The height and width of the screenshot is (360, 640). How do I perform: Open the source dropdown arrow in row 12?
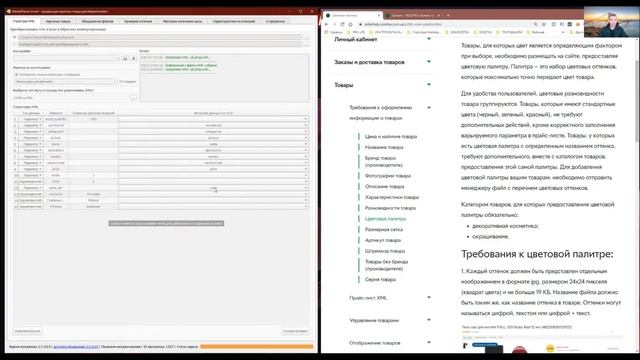305,188
